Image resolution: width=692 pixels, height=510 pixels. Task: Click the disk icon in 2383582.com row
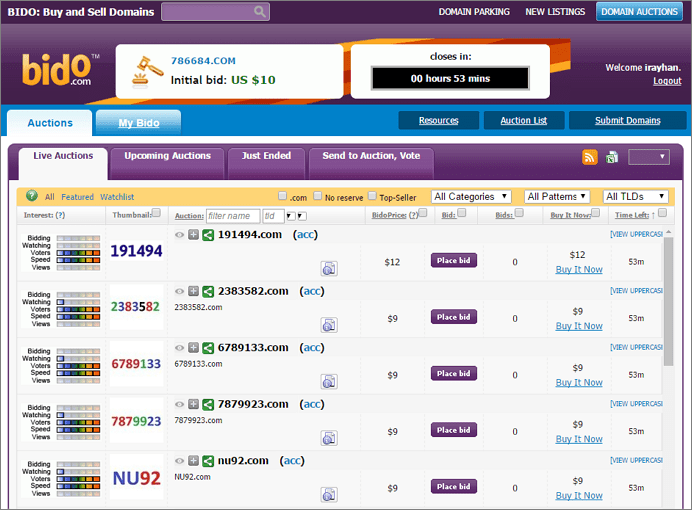(x=329, y=325)
